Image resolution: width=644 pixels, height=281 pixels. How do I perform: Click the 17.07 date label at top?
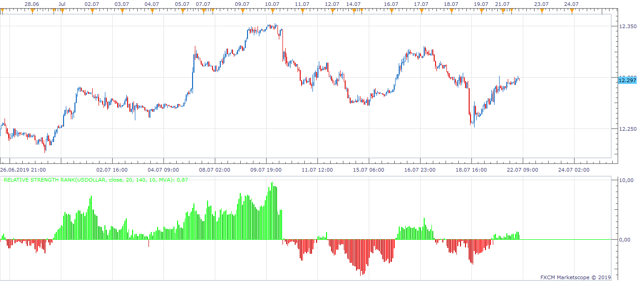coord(421,4)
